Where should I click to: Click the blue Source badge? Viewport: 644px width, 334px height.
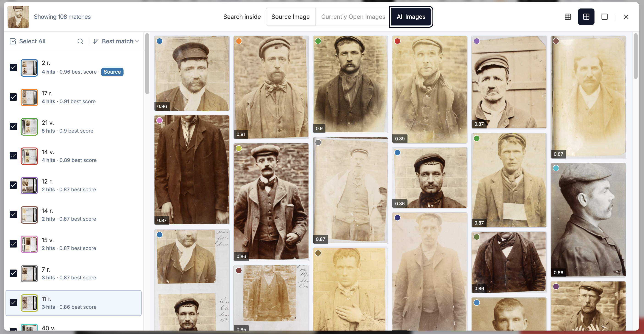click(112, 72)
